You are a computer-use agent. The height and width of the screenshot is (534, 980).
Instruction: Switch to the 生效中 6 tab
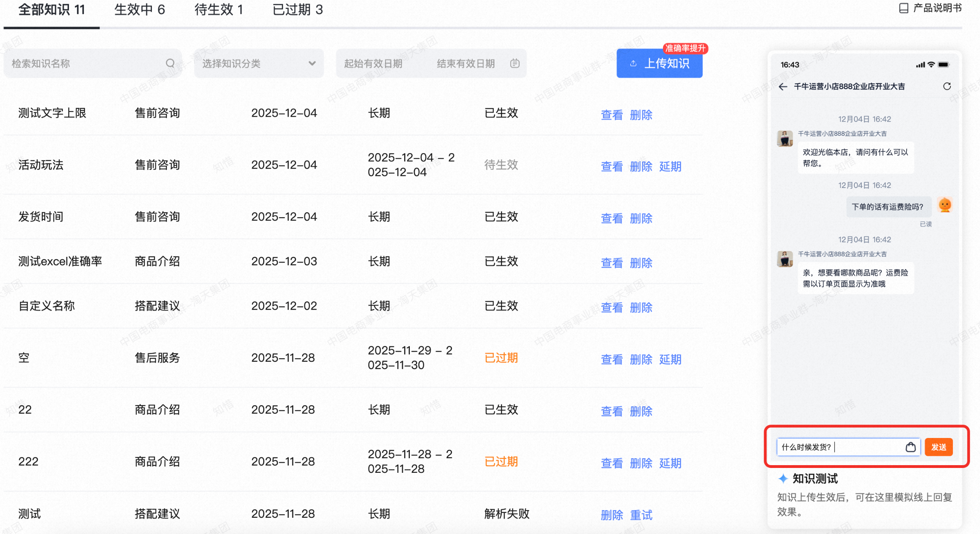tap(140, 10)
